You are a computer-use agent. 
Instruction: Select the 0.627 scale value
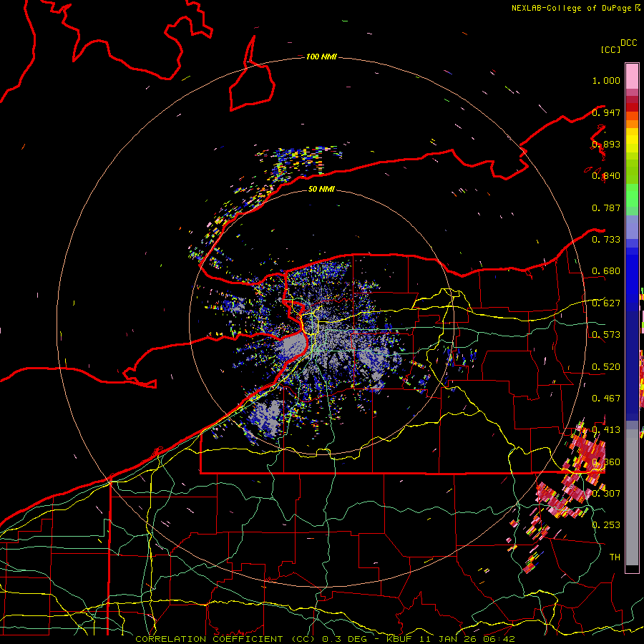pyautogui.click(x=606, y=303)
